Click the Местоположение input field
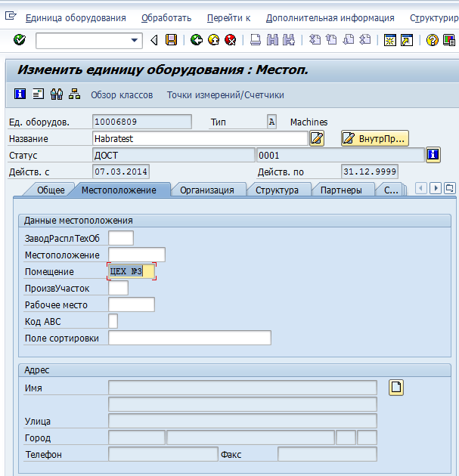Screen dimensions: 459x476 137,255
